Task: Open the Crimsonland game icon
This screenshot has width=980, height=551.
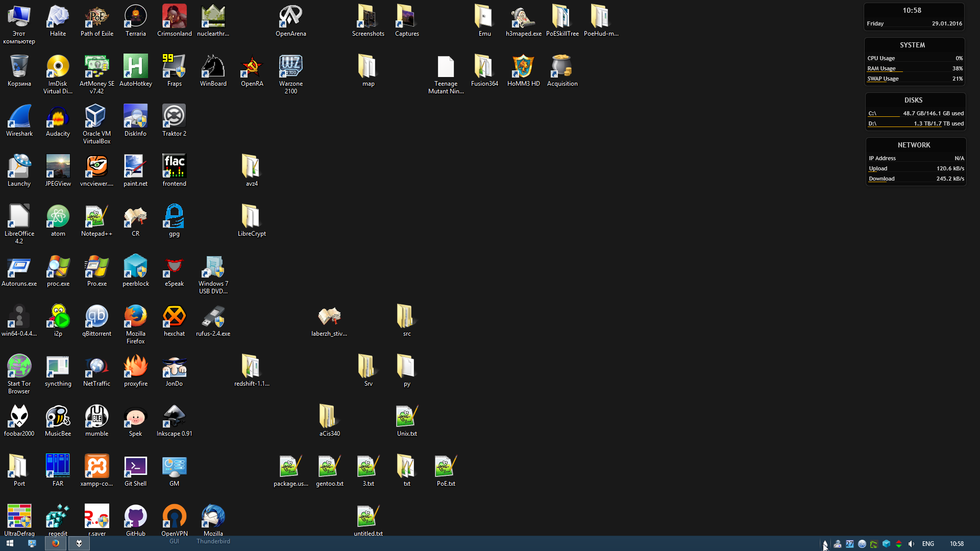Action: tap(175, 20)
